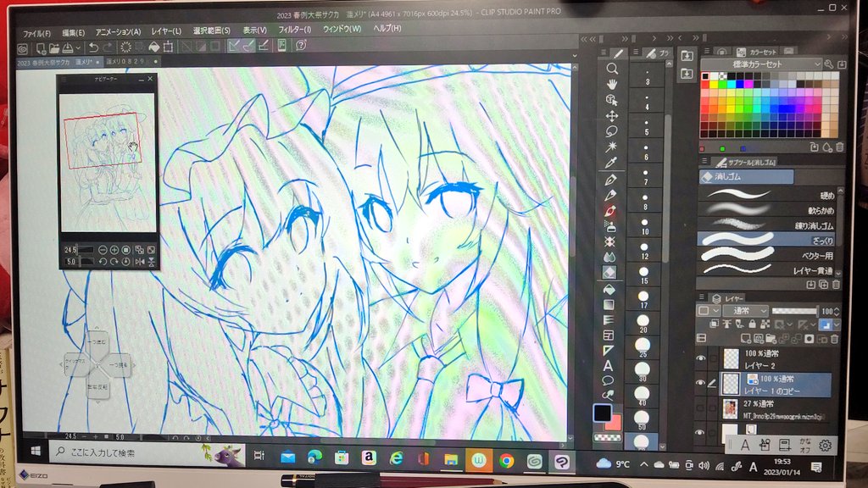Choose the ベクター用 eraser subtool
This screenshot has height=488, width=868.
click(x=766, y=255)
